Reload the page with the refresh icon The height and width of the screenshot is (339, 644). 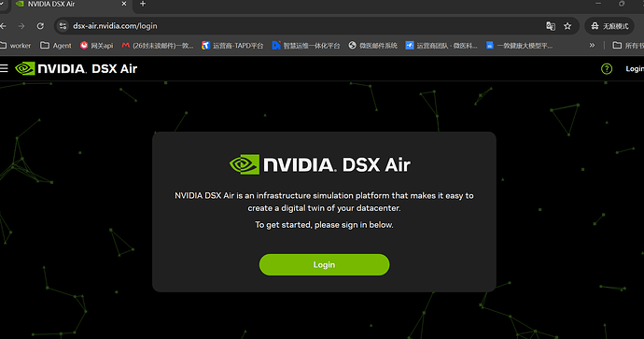click(x=40, y=26)
